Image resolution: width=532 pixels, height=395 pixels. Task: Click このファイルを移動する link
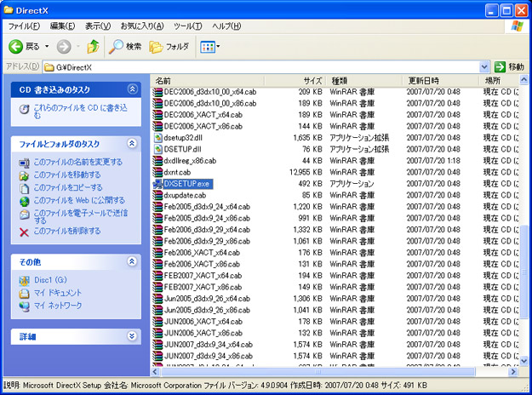67,175
